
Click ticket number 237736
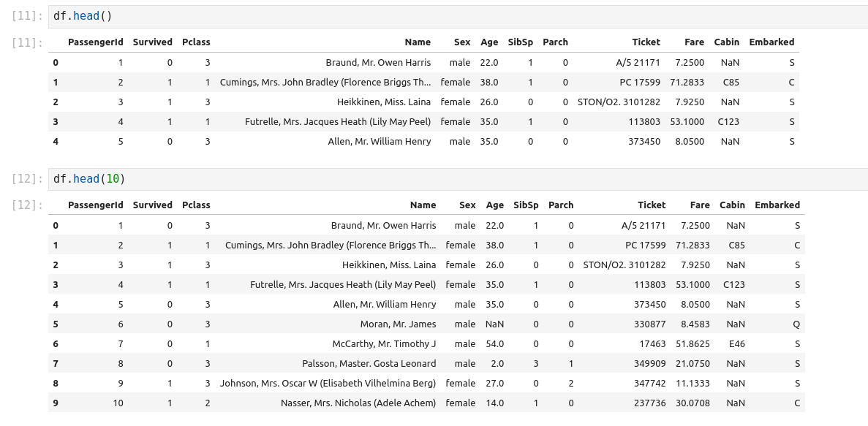pyautogui.click(x=647, y=403)
